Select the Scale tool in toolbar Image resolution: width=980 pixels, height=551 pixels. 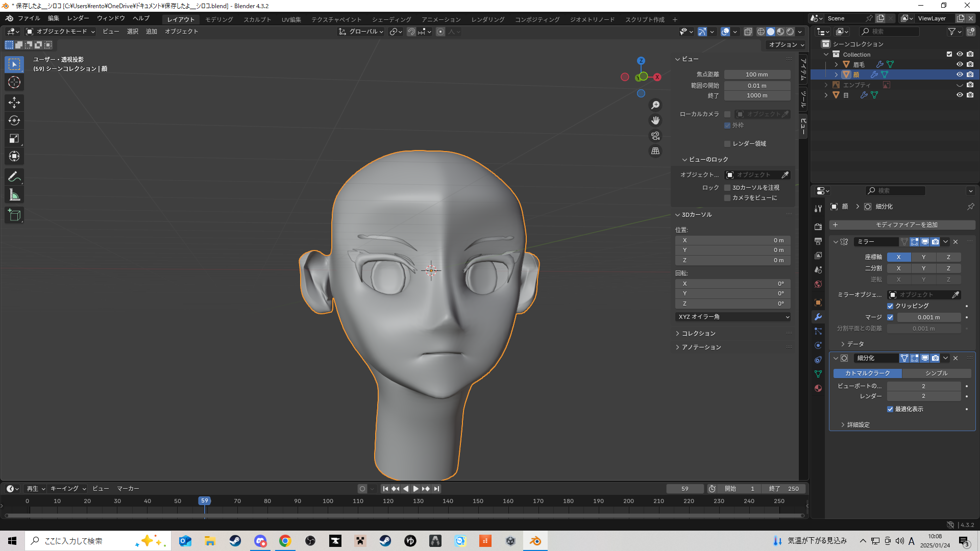tap(14, 138)
